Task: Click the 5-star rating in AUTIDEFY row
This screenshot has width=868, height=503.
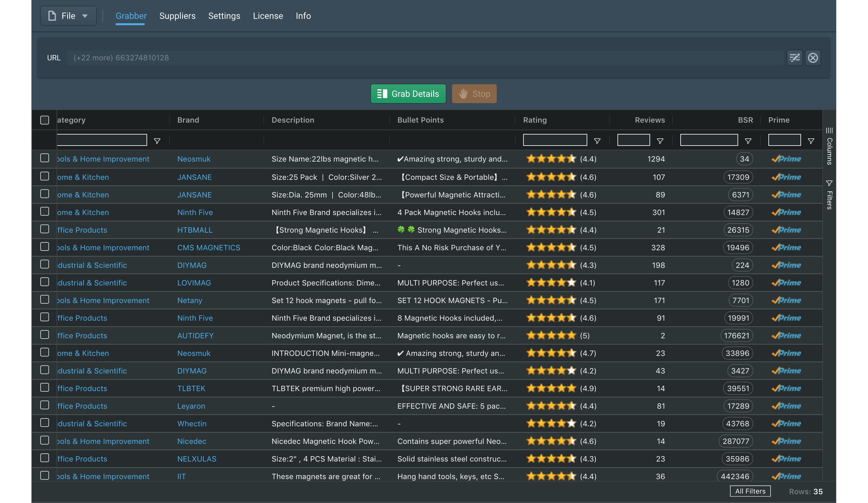Action: pos(558,335)
